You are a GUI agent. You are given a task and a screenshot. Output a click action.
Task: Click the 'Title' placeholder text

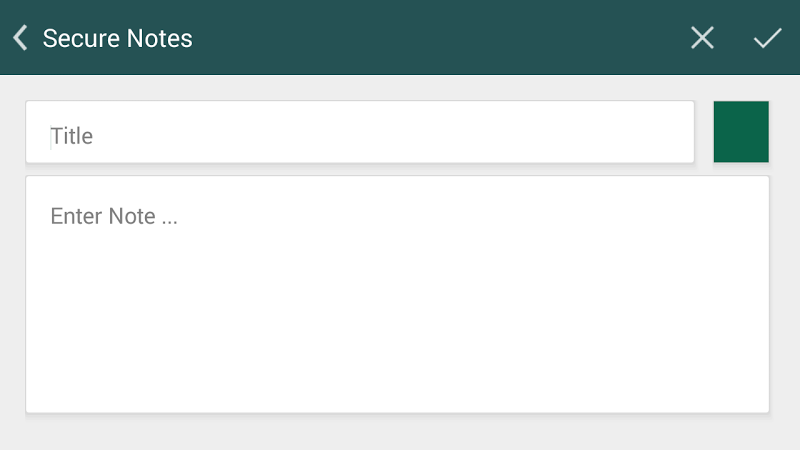click(72, 136)
